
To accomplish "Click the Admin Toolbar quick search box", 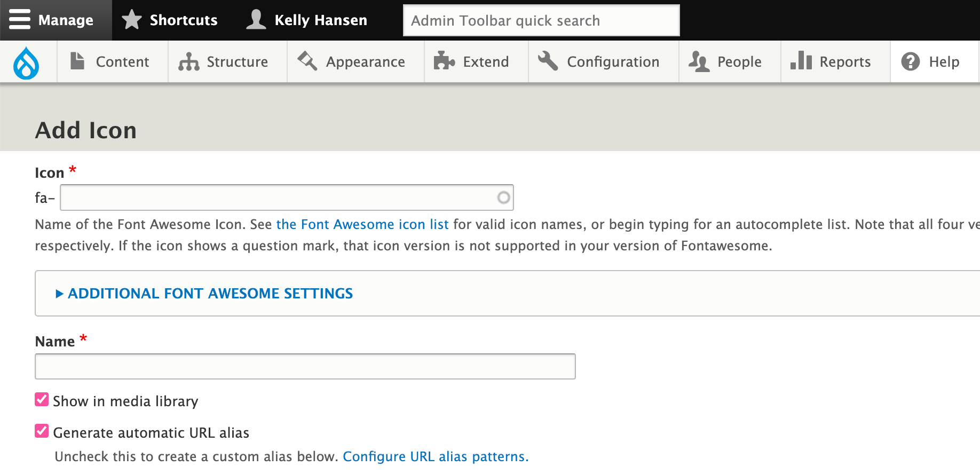I will [x=541, y=20].
